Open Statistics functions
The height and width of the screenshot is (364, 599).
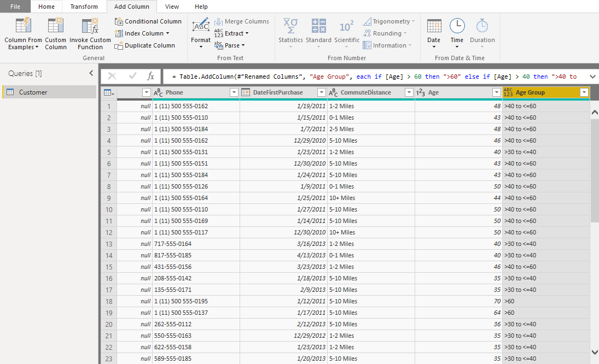[x=290, y=33]
